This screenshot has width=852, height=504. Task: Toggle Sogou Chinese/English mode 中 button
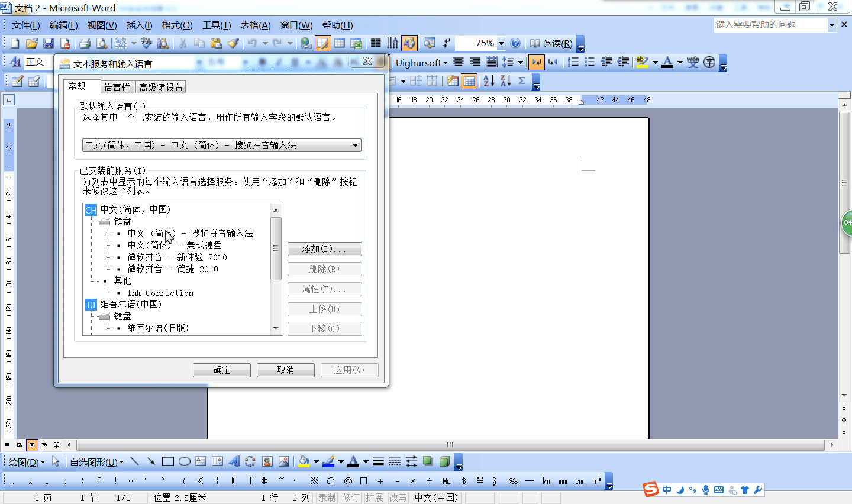[x=667, y=490]
